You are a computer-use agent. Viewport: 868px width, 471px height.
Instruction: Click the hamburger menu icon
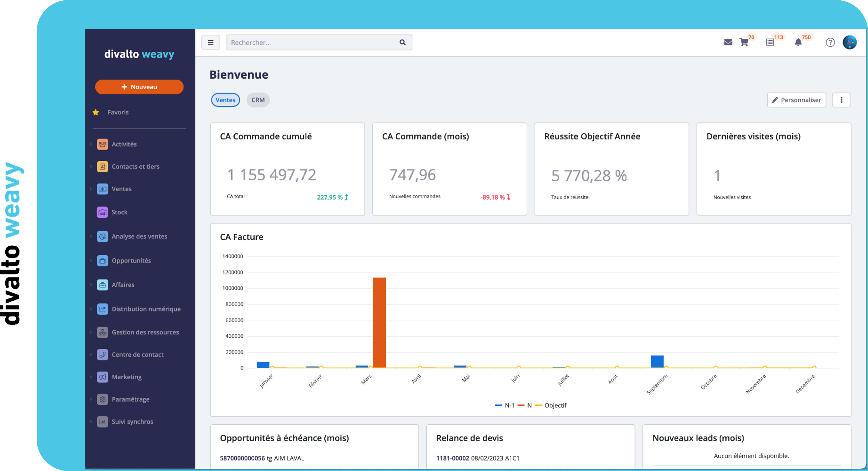[x=211, y=42]
